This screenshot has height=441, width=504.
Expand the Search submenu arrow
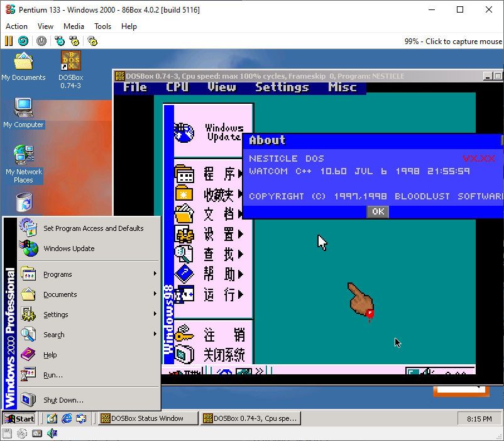coord(155,334)
